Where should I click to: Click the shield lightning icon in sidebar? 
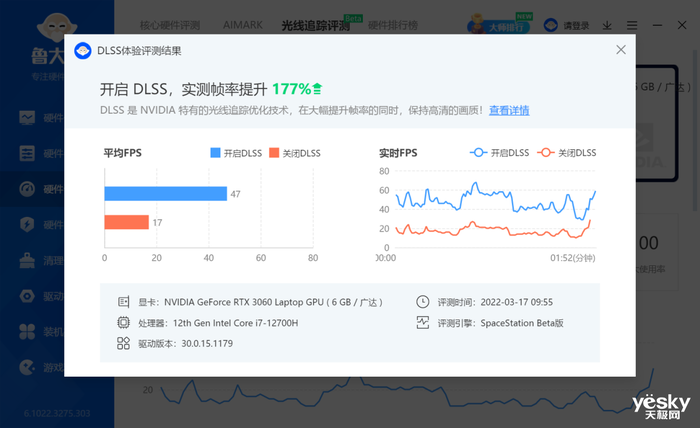(27, 224)
